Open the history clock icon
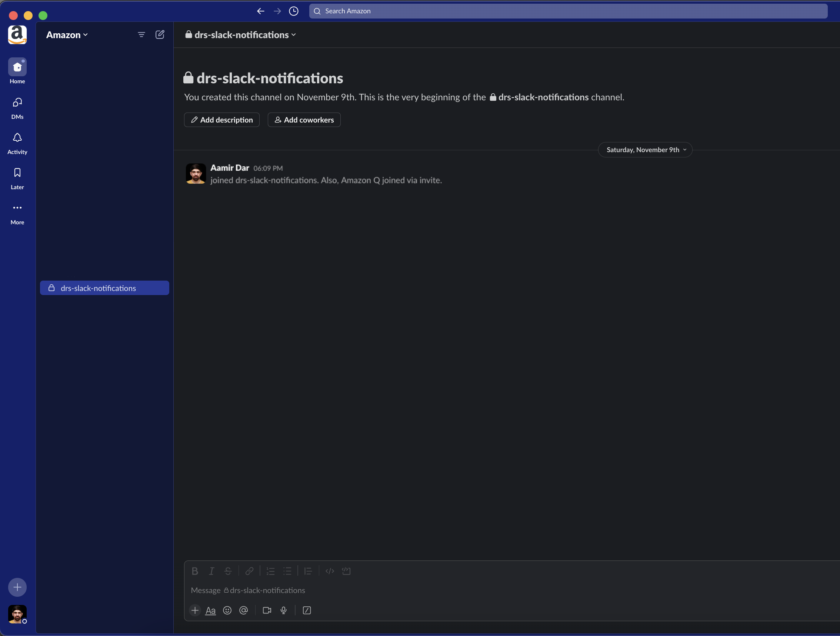Image resolution: width=840 pixels, height=636 pixels. pos(294,11)
